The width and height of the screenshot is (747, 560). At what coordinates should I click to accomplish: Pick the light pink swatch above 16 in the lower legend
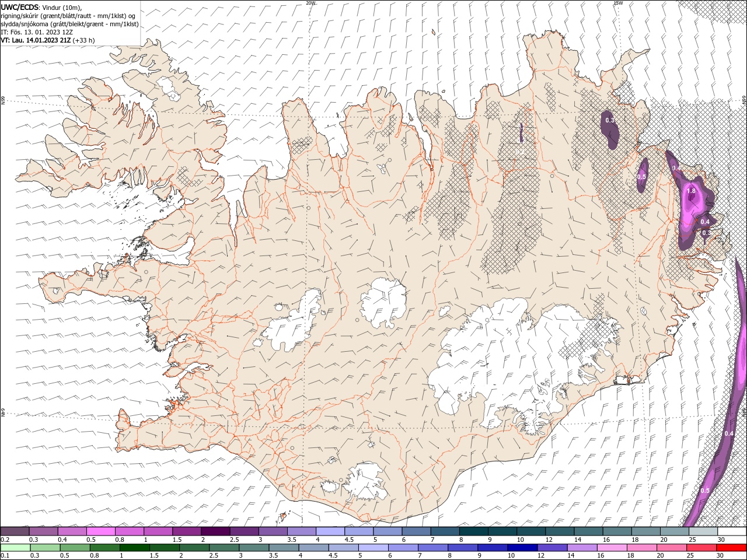pos(612,548)
